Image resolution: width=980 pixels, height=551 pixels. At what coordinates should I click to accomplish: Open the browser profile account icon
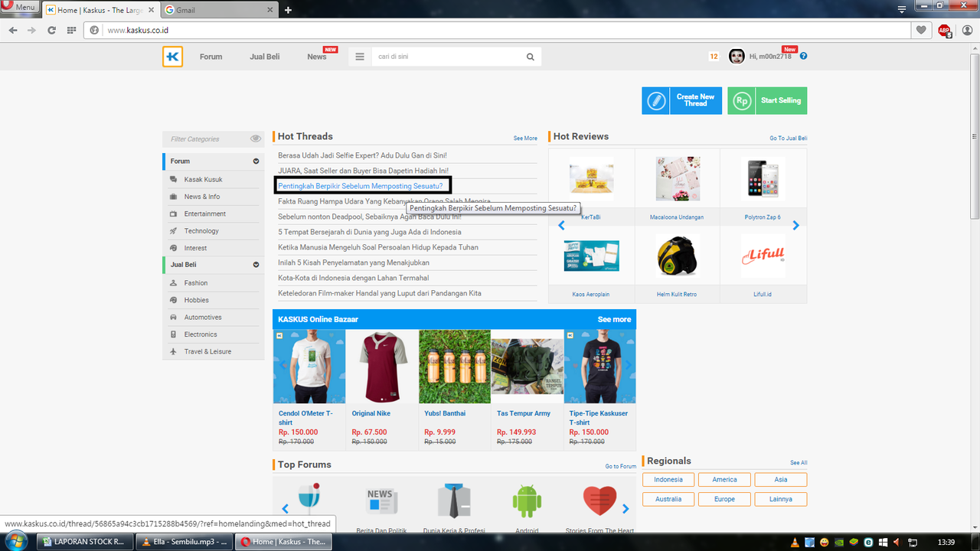point(967,30)
